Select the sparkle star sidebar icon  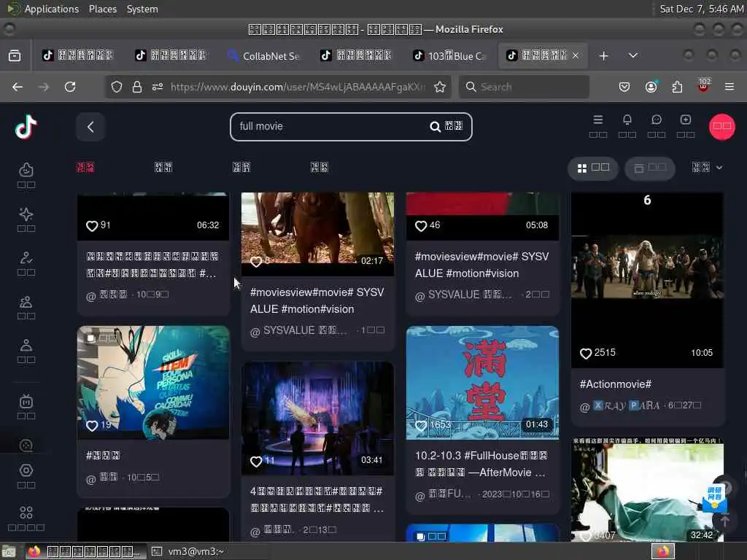pos(26,214)
